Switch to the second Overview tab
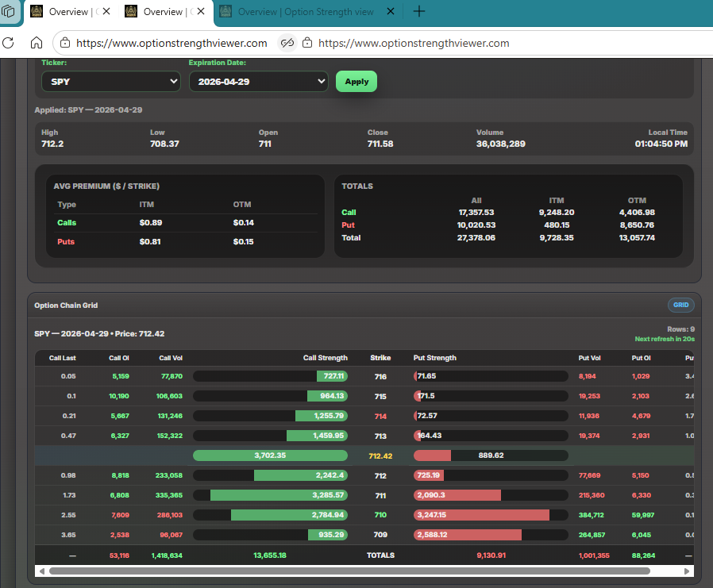Image resolution: width=713 pixels, height=588 pixels. point(164,12)
